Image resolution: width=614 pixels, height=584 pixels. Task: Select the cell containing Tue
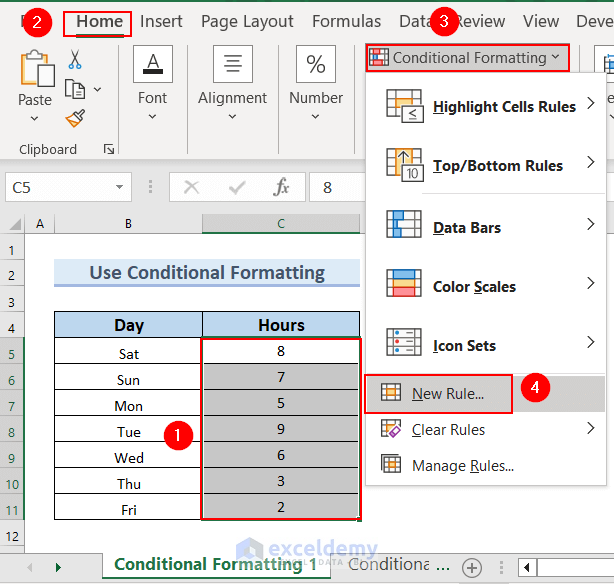(x=128, y=429)
